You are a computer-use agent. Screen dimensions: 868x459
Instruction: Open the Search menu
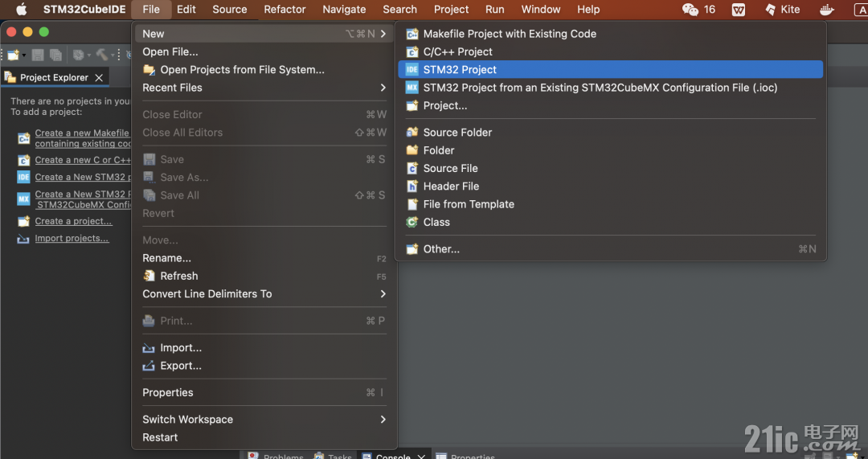coord(399,10)
